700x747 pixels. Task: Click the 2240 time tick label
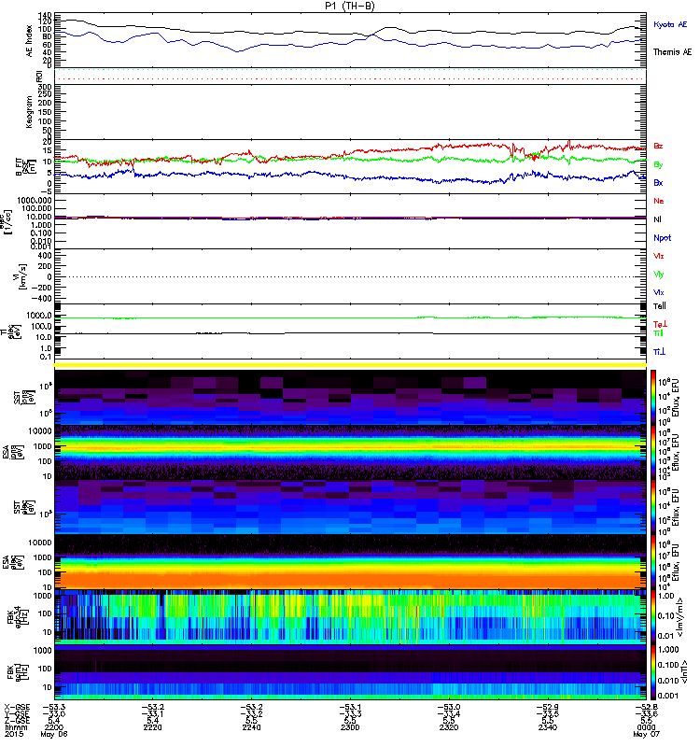pyautogui.click(x=251, y=727)
